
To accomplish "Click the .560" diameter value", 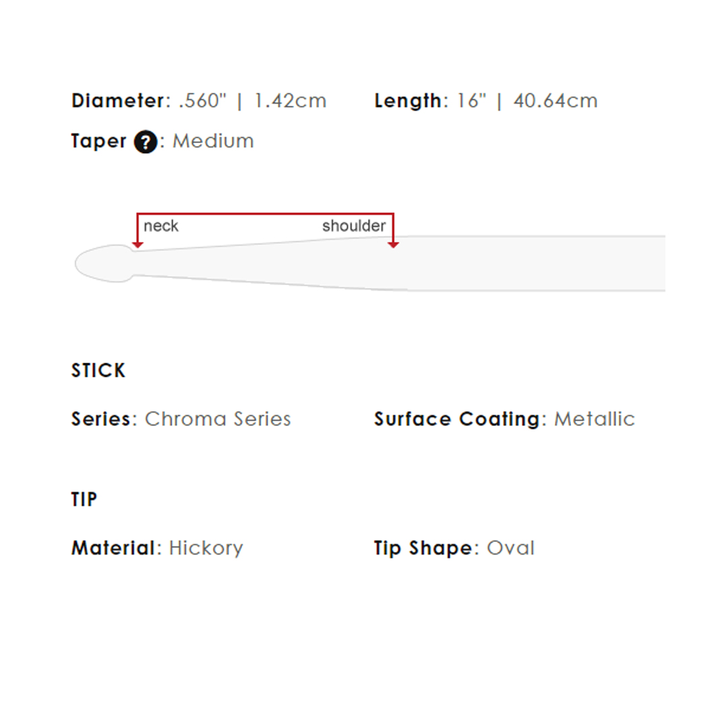I will (x=202, y=100).
